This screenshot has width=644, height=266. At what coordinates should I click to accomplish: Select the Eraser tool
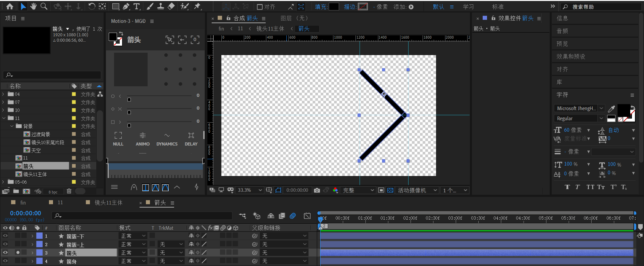(x=171, y=6)
